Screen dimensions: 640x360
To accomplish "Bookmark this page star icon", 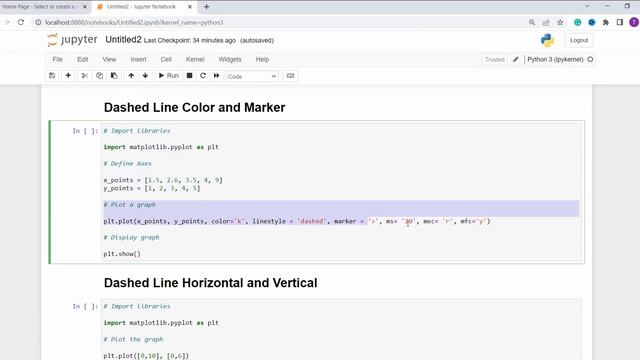I will [560, 22].
